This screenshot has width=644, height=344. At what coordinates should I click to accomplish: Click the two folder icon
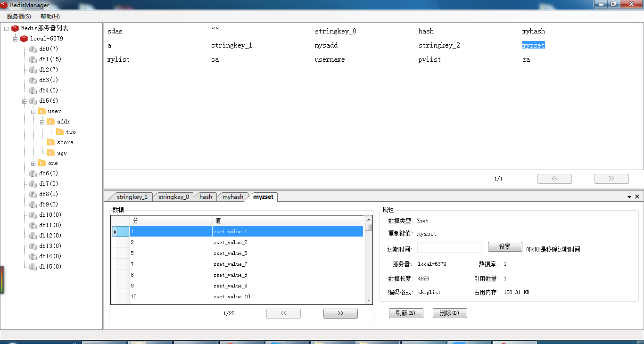60,132
